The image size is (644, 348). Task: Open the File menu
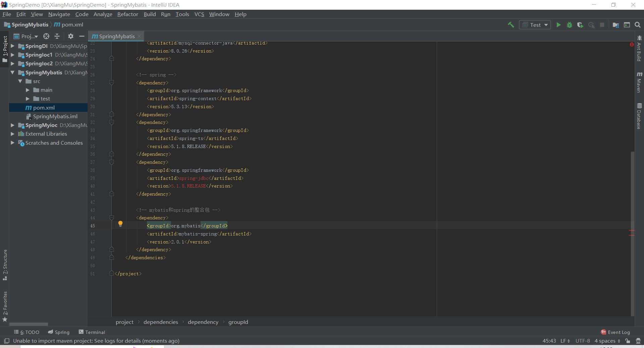click(x=7, y=14)
